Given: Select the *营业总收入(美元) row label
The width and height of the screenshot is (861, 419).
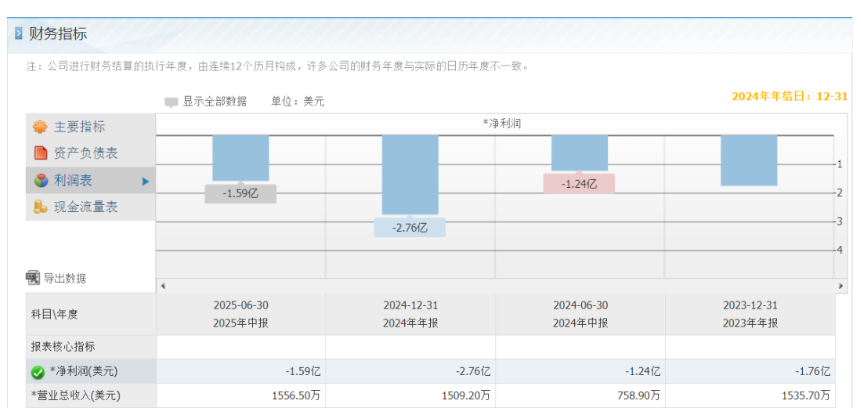Looking at the screenshot, I should tap(91, 395).
